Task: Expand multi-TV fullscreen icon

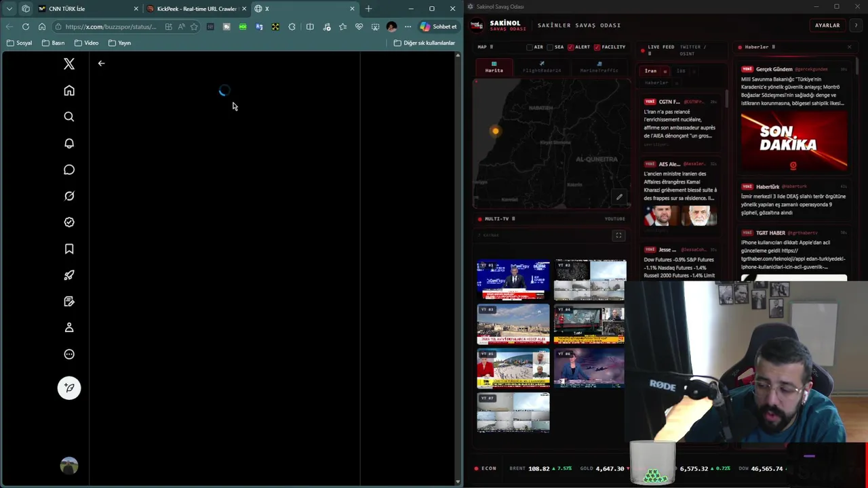Action: (x=618, y=235)
